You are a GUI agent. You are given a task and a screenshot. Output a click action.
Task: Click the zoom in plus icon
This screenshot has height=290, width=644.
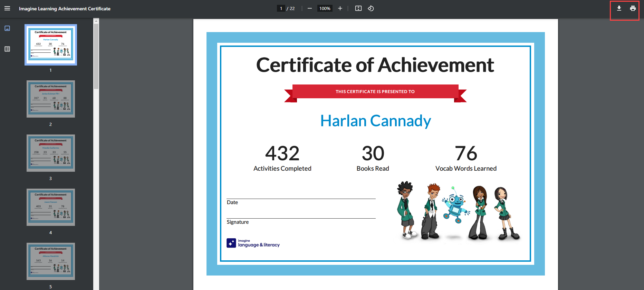[x=340, y=9]
